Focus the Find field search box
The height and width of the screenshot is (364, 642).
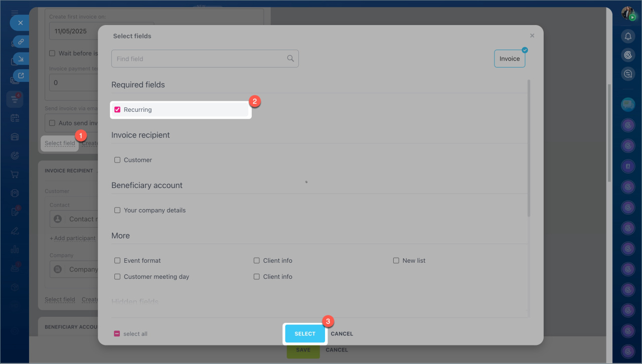click(198, 59)
